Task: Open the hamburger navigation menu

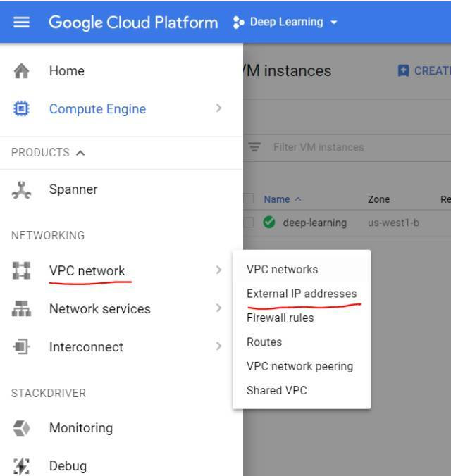Action: pyautogui.click(x=21, y=22)
